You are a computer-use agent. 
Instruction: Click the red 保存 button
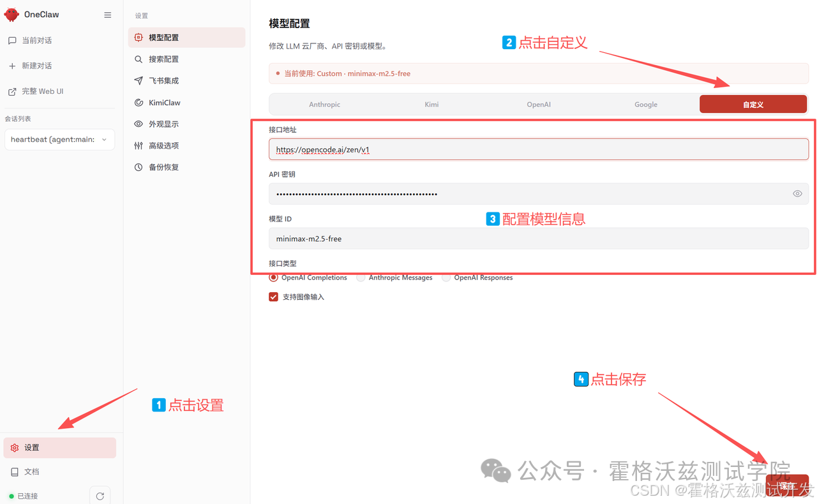click(787, 486)
